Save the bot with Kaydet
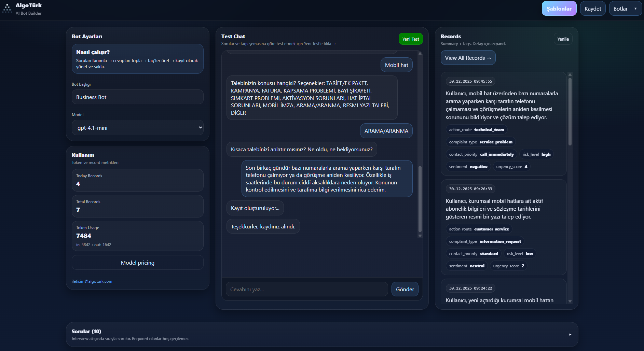The height and width of the screenshot is (351, 644). coord(593,8)
